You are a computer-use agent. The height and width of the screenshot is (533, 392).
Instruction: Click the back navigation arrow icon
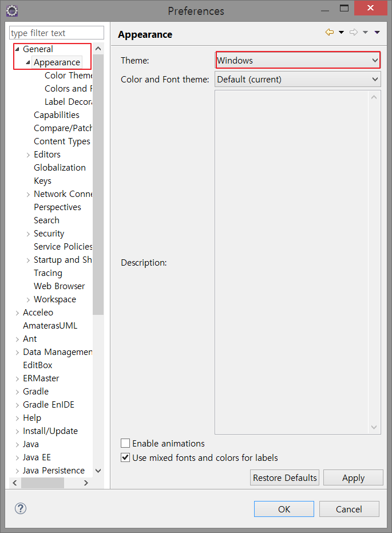(x=330, y=32)
